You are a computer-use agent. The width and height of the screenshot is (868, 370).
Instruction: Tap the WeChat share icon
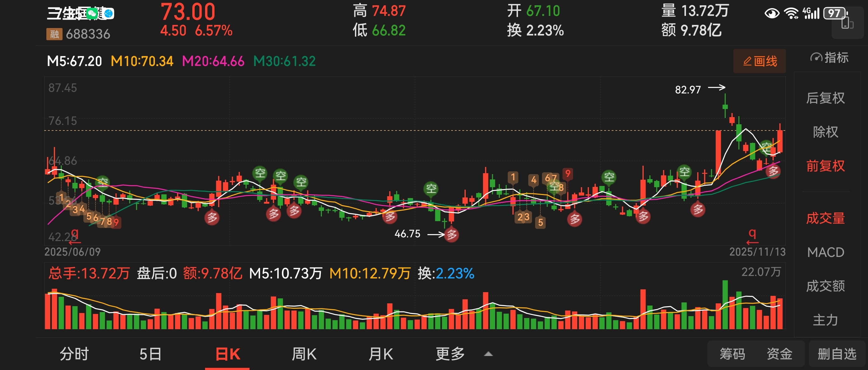click(92, 13)
